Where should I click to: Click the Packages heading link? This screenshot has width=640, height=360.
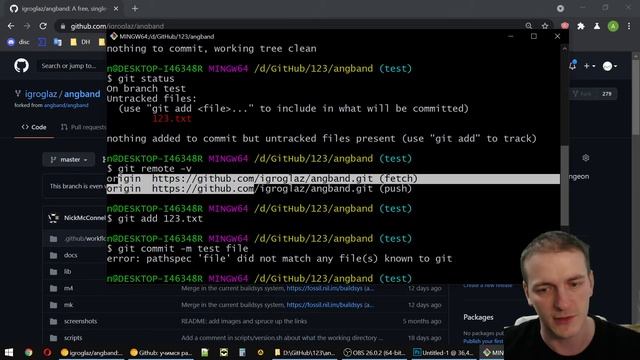point(478,317)
